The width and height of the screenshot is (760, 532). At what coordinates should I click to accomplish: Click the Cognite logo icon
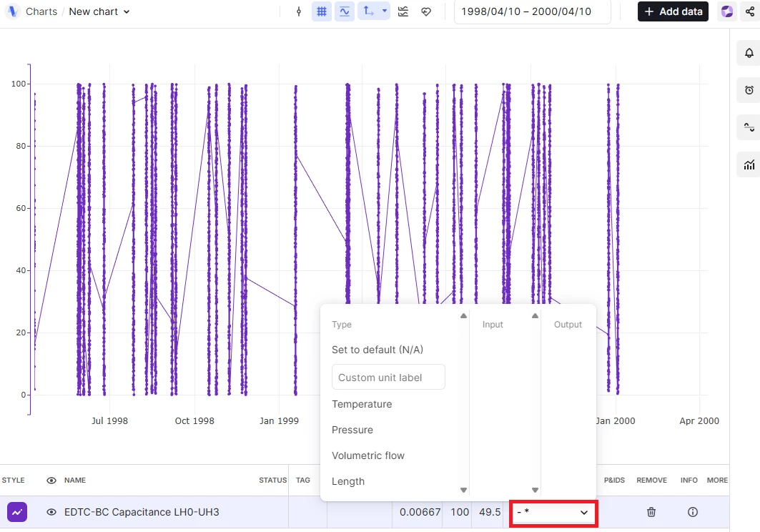(x=13, y=11)
